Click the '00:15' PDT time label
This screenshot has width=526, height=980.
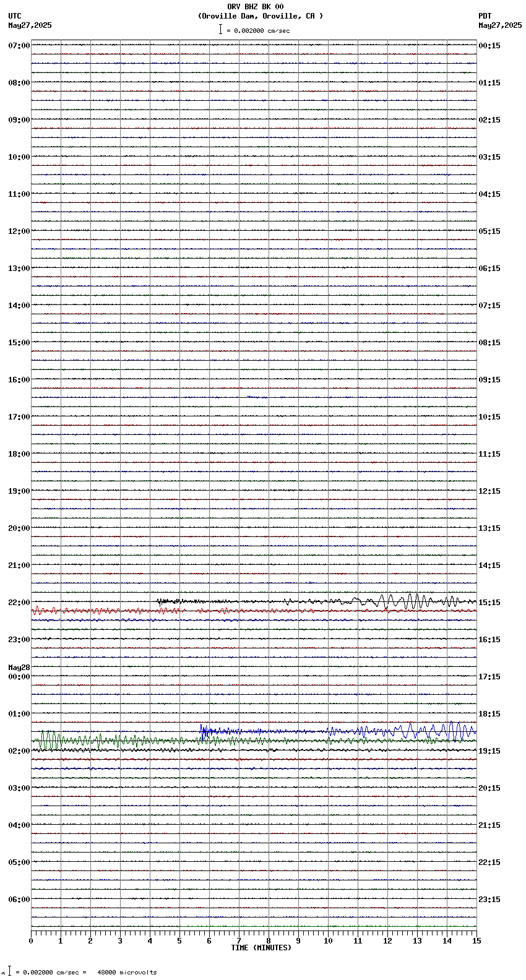pos(489,46)
